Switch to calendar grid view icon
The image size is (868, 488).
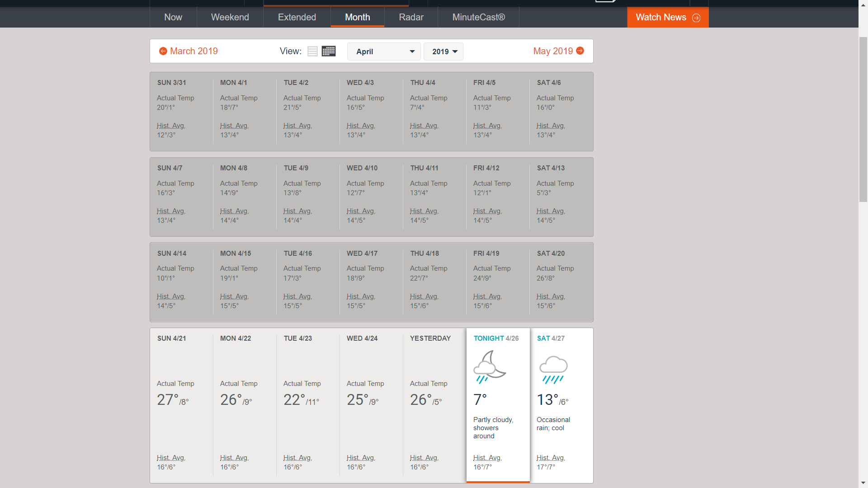(329, 51)
